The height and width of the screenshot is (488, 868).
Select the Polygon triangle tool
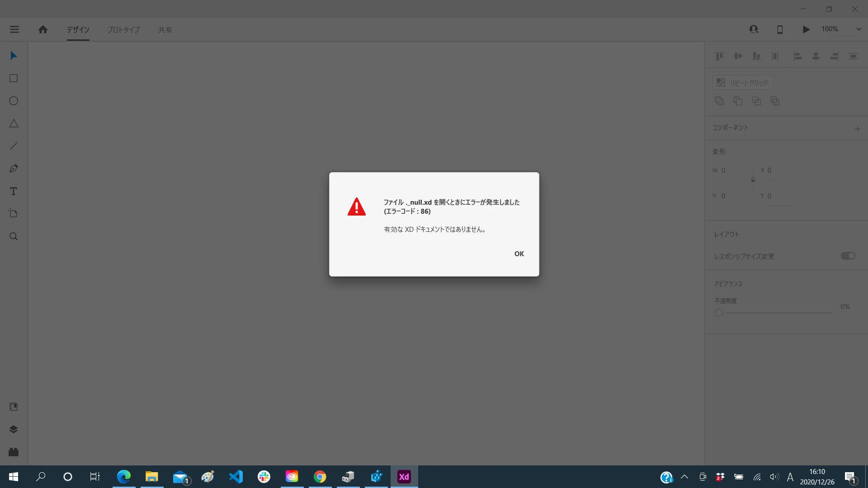point(14,123)
